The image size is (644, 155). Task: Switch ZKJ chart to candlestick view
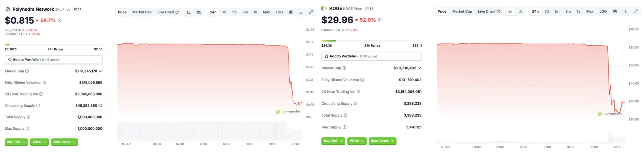pyautogui.click(x=199, y=12)
